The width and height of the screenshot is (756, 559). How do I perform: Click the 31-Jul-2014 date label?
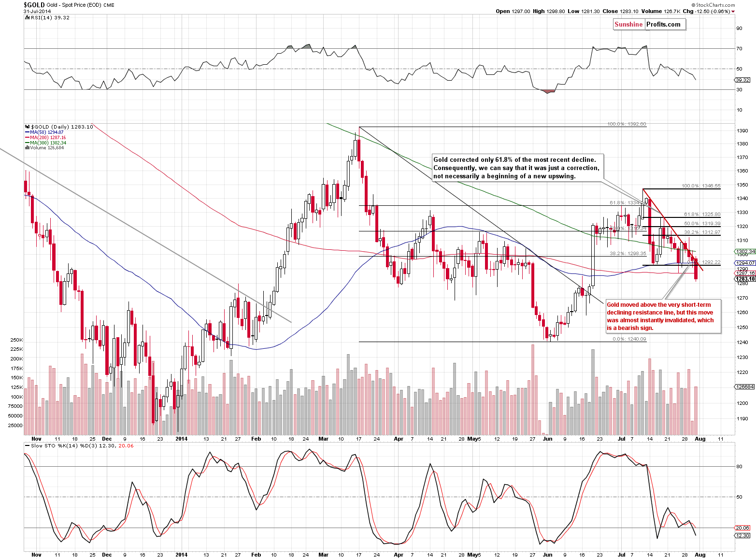pos(37,11)
